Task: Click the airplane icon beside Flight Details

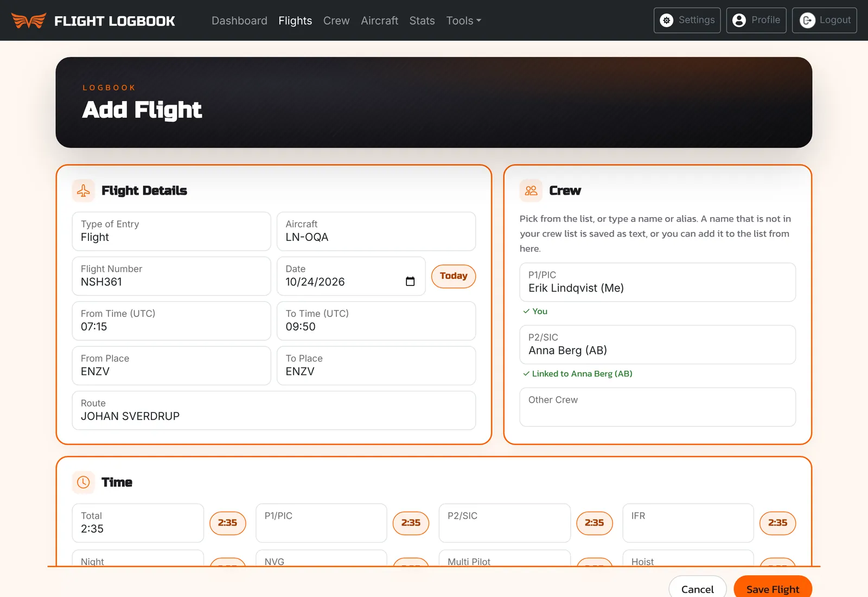Action: pos(84,190)
